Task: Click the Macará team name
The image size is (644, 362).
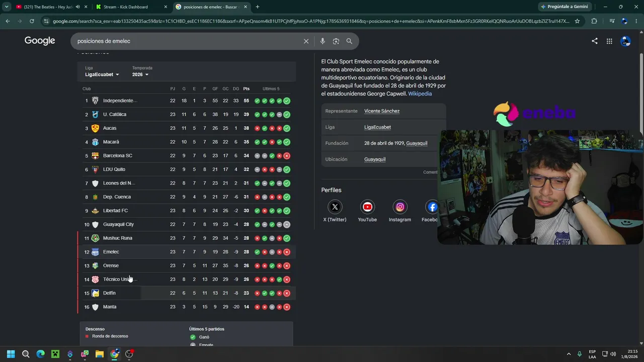Action: (111, 142)
